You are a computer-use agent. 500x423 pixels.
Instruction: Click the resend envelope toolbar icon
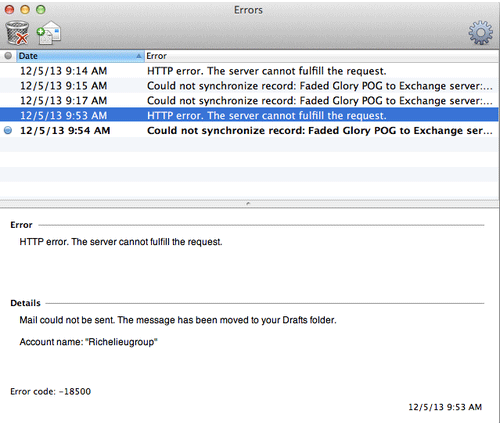click(x=49, y=33)
